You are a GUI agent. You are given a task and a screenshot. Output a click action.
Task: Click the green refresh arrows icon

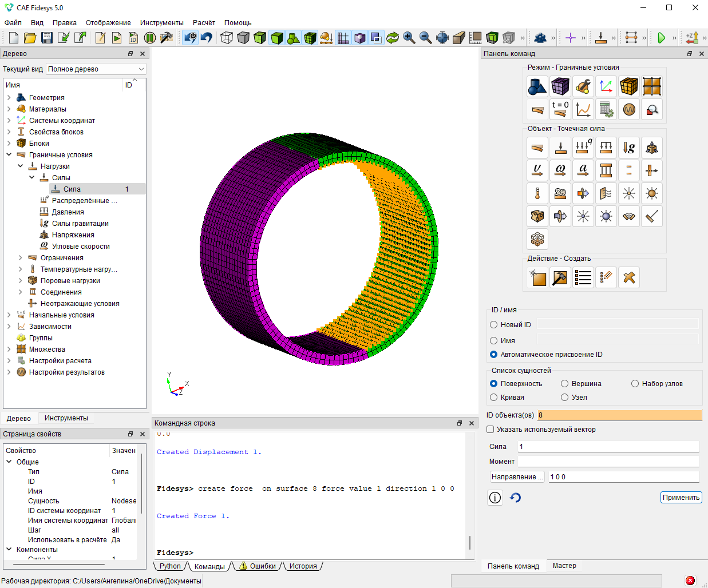(x=393, y=38)
